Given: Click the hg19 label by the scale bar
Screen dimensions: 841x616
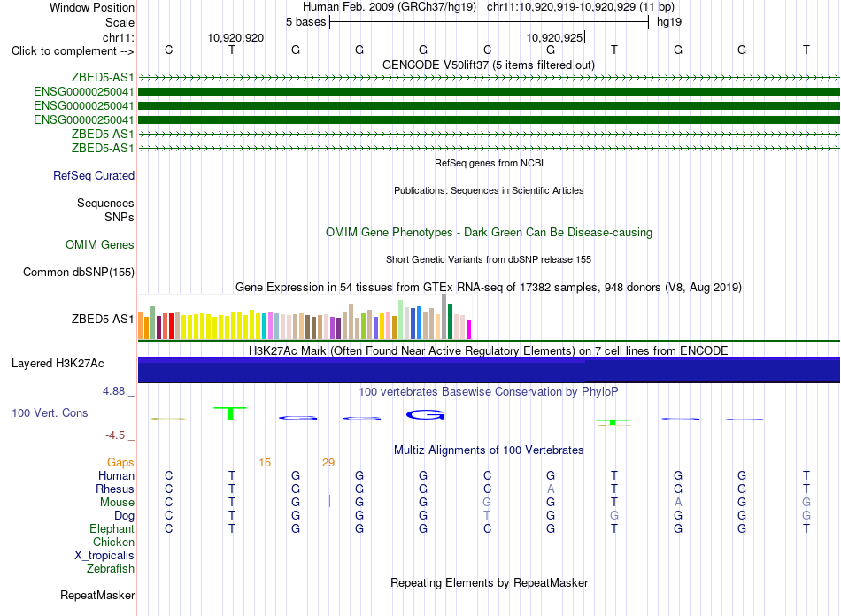Looking at the screenshot, I should tap(669, 22).
